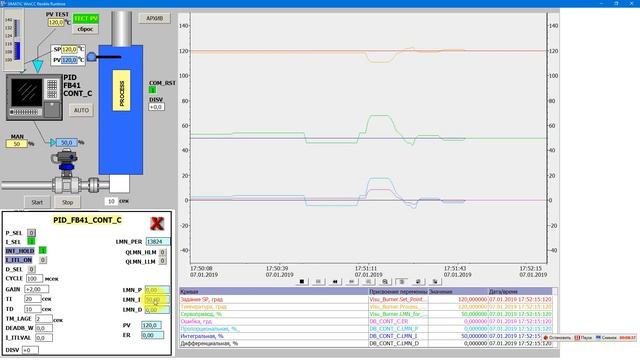Edit the GAIN field
Screen dimensions: 640x360
click(37, 289)
